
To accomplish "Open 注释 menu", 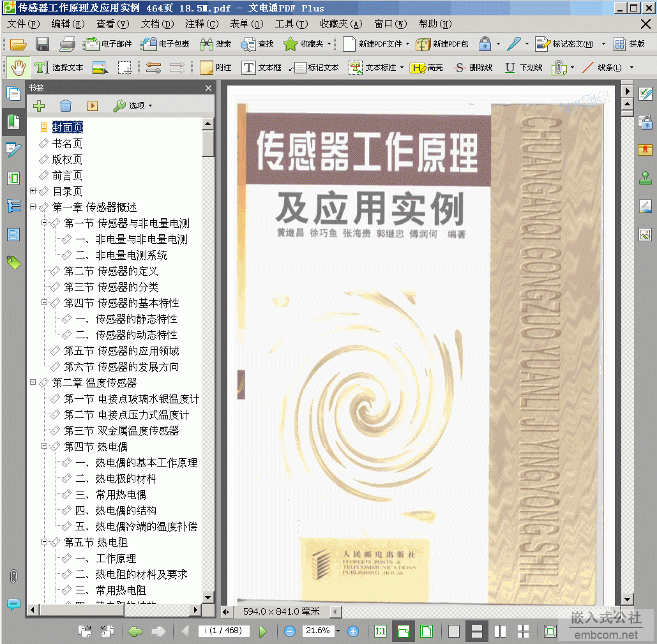I will (202, 24).
